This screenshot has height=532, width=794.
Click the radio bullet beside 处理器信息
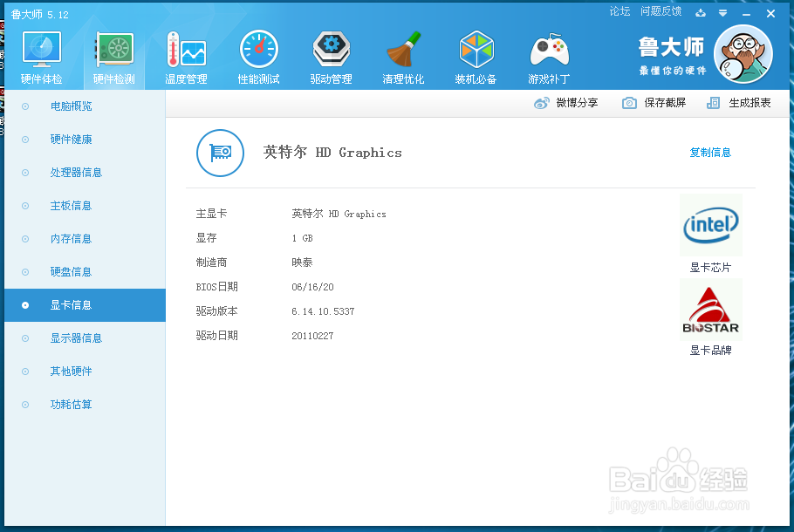[25, 173]
